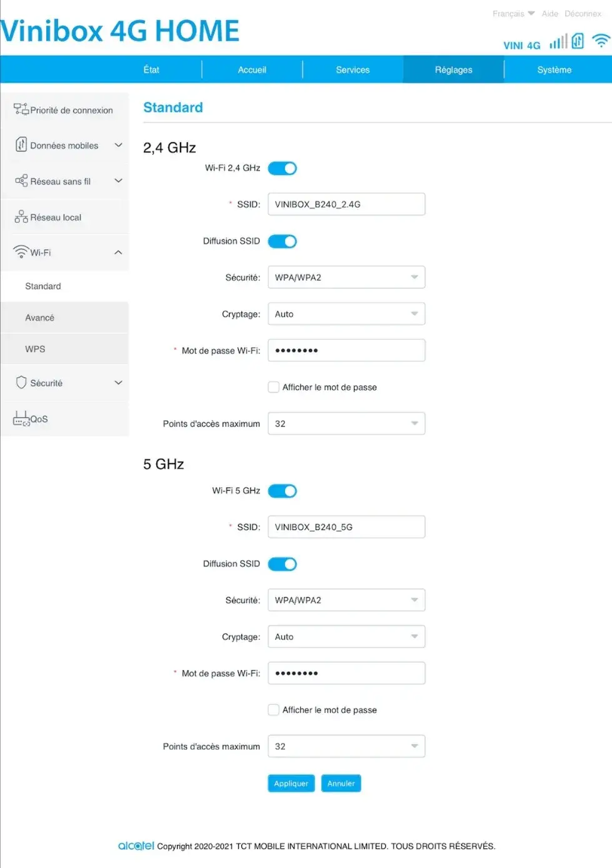Click the Wi-Fi icon in sidebar
This screenshot has height=868, width=612.
pos(21,252)
